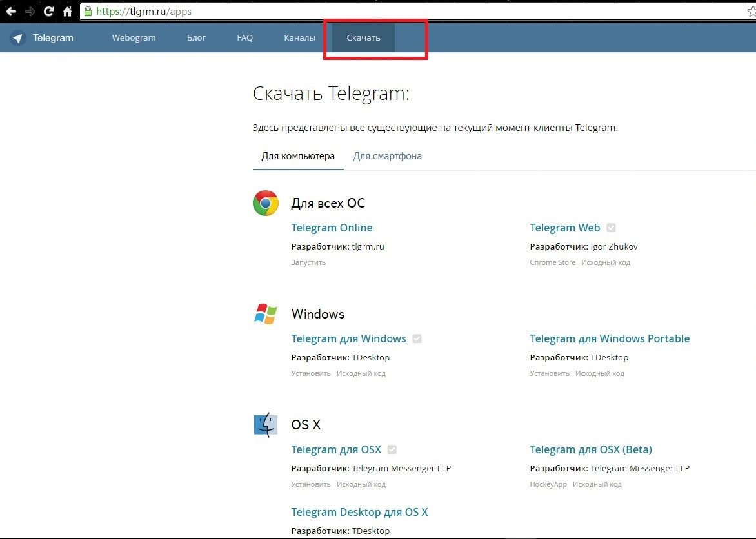The width and height of the screenshot is (756, 539).
Task: Open the Скачать menu item
Action: click(x=364, y=37)
